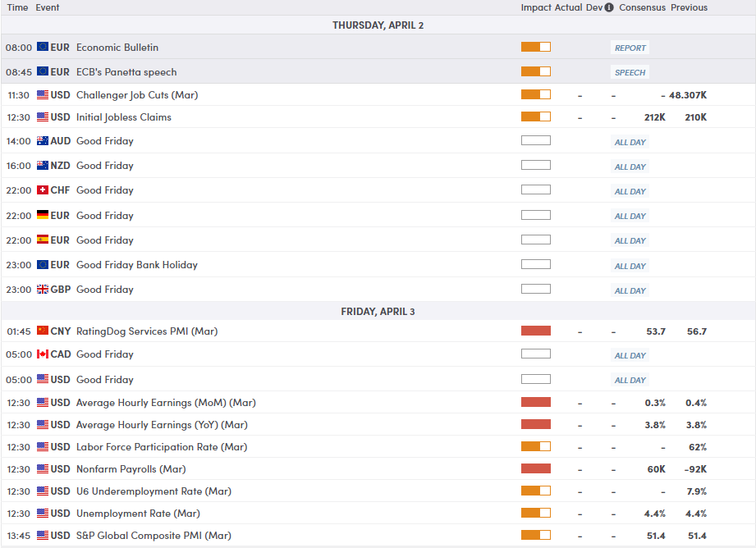Click US flag on Challenger Job Cuts row
756x548 pixels.
pos(43,94)
